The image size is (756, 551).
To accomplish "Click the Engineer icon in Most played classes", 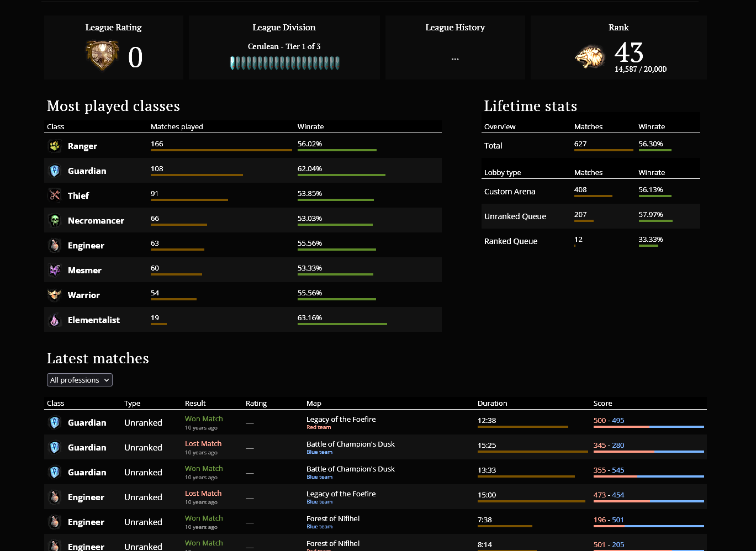I will pyautogui.click(x=55, y=245).
